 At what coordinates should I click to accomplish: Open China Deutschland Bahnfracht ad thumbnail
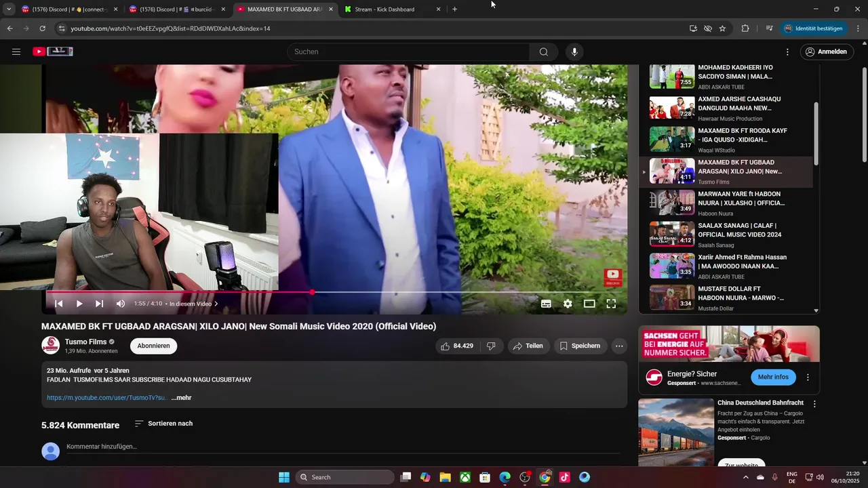(676, 432)
